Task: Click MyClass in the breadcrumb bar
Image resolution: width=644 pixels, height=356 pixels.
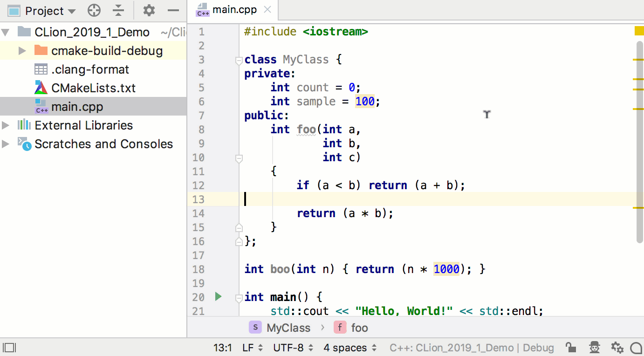Action: click(x=288, y=328)
